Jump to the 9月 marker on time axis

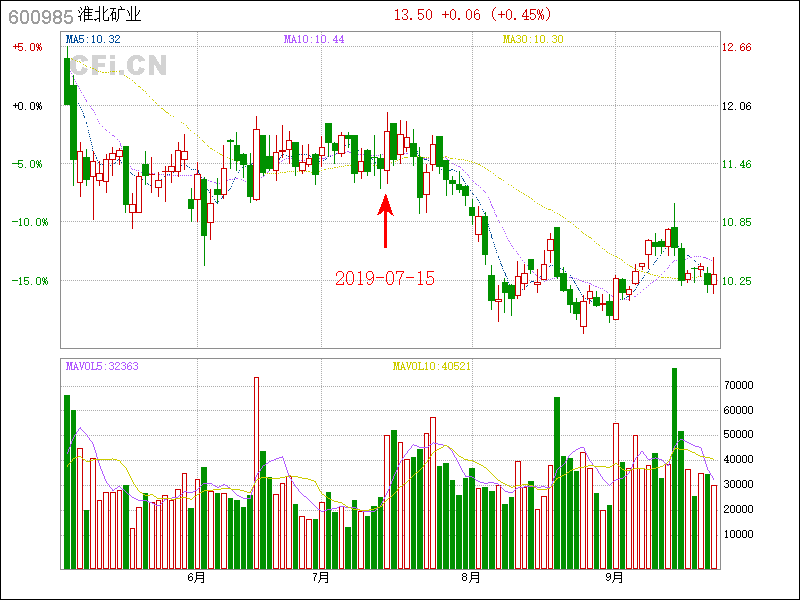click(x=615, y=578)
